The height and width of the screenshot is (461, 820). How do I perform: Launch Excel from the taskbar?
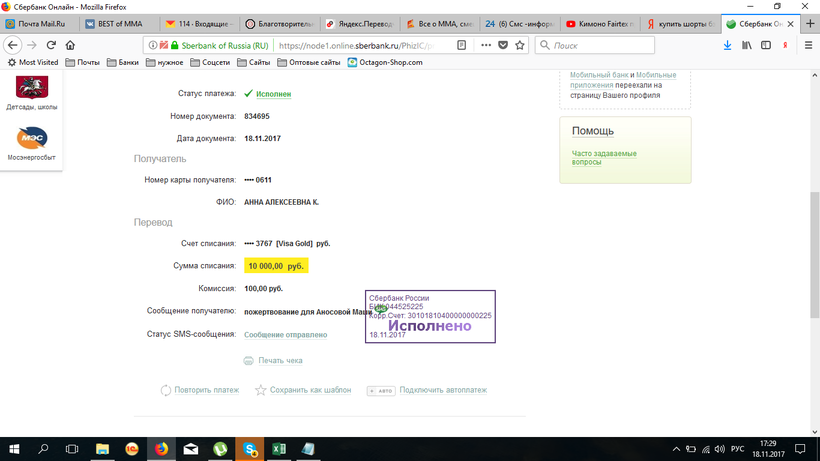click(279, 449)
